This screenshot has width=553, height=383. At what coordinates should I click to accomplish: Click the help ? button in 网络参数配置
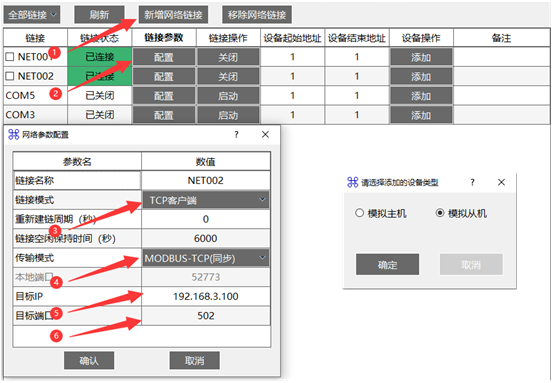click(236, 134)
